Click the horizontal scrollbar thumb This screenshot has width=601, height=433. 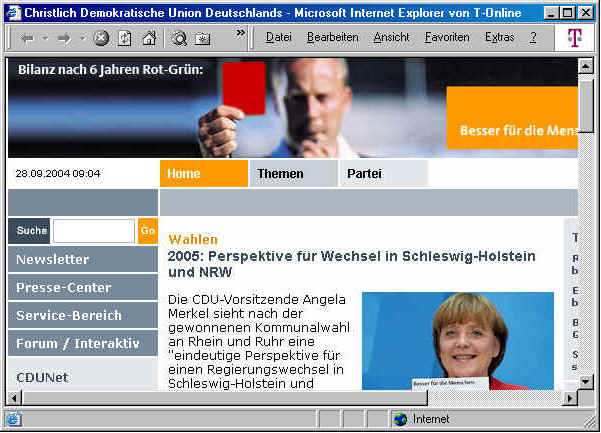pyautogui.click(x=225, y=399)
